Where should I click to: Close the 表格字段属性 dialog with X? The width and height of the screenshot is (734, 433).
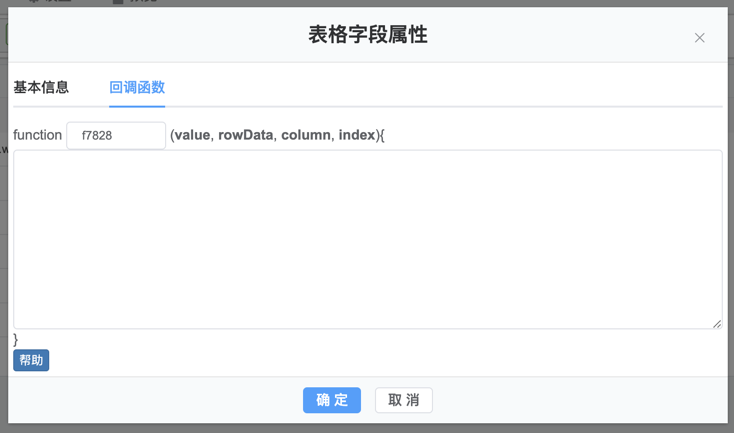click(699, 38)
